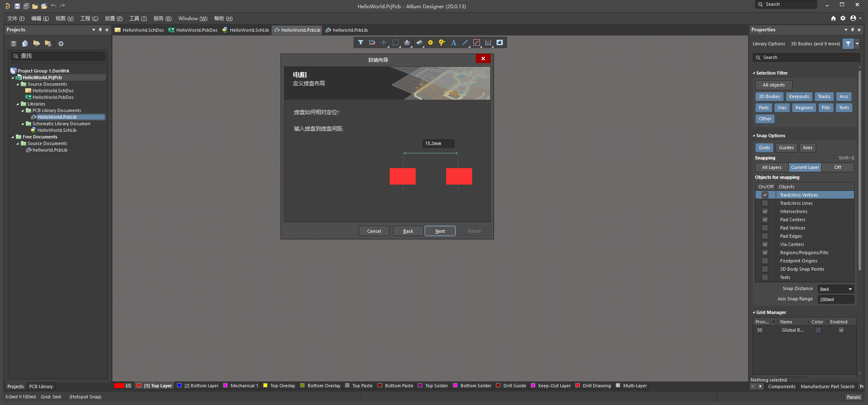Select the Mechanical 1 layer color swatch
Viewport: 868px width, 405px height.
(x=225, y=386)
